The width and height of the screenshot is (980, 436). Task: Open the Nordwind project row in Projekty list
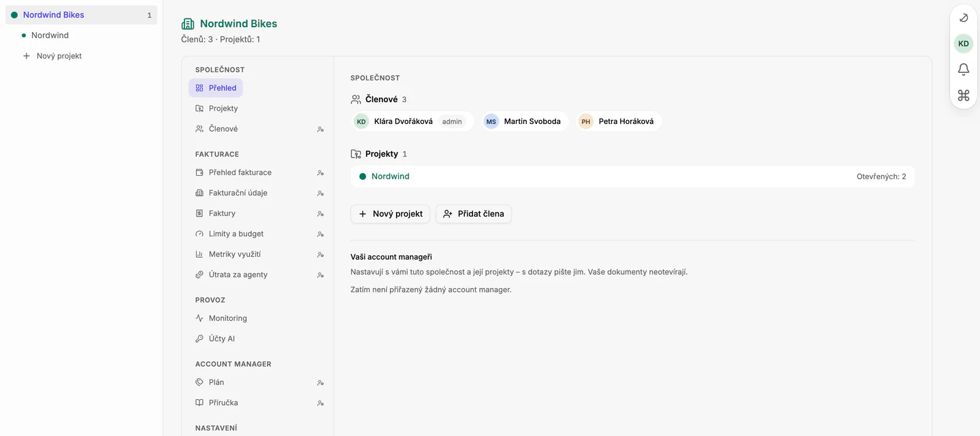[633, 176]
